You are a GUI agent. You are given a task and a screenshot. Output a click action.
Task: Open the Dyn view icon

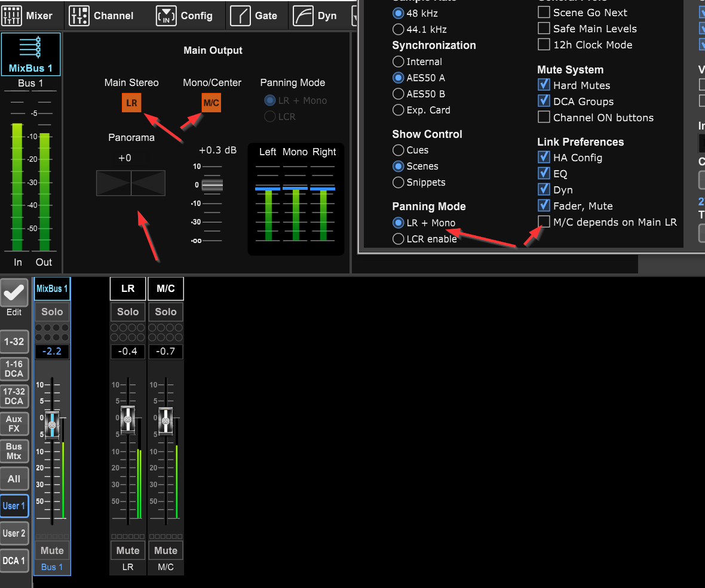[x=303, y=16]
